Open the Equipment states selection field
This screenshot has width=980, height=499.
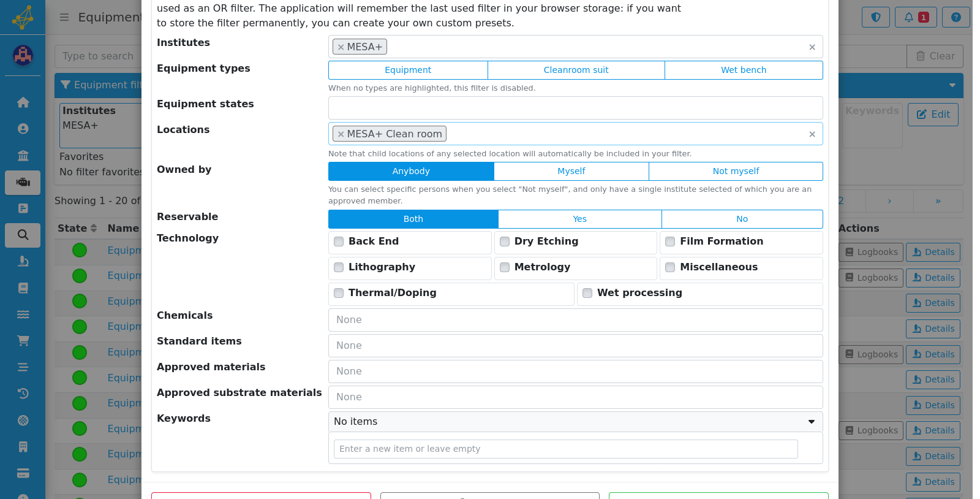[575, 108]
